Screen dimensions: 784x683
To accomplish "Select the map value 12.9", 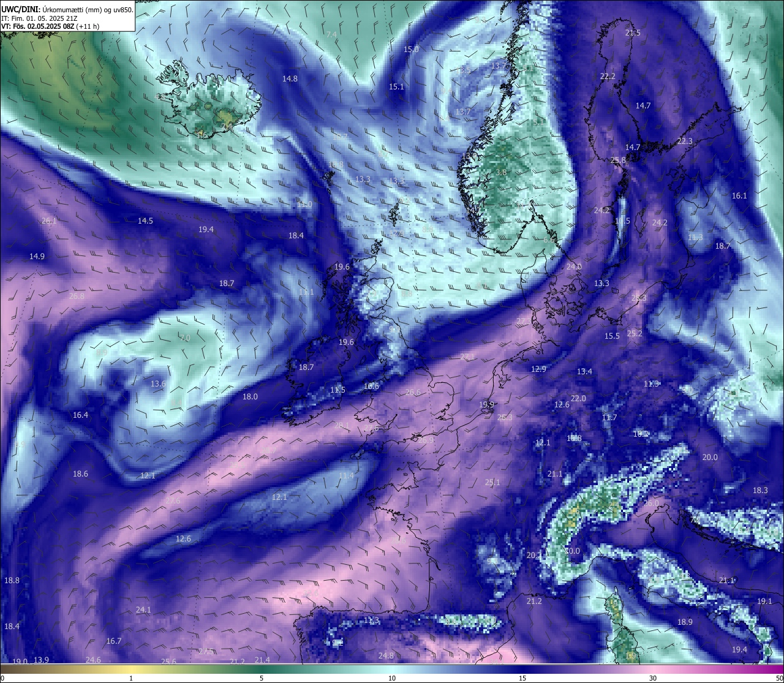I will pyautogui.click(x=538, y=369).
